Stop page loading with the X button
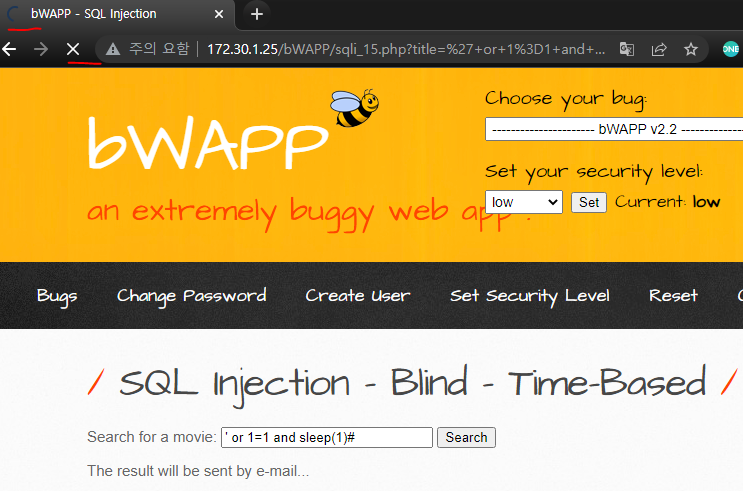 click(x=73, y=49)
